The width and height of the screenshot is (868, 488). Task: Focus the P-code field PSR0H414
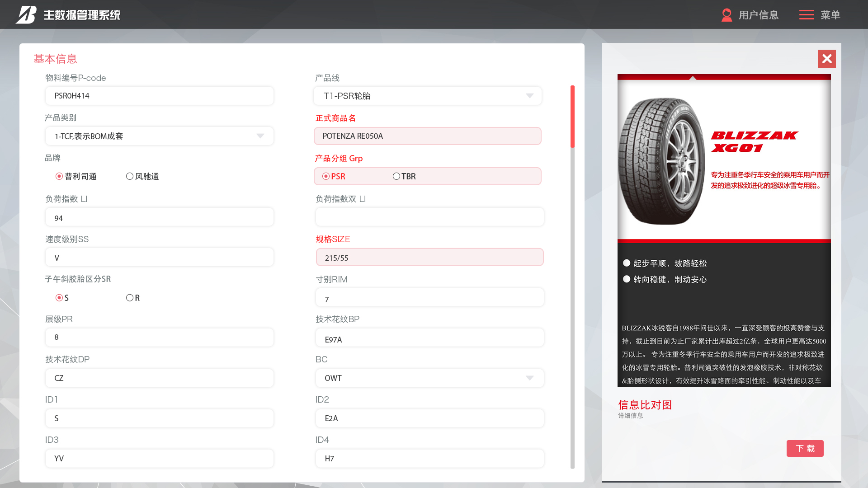pyautogui.click(x=160, y=96)
